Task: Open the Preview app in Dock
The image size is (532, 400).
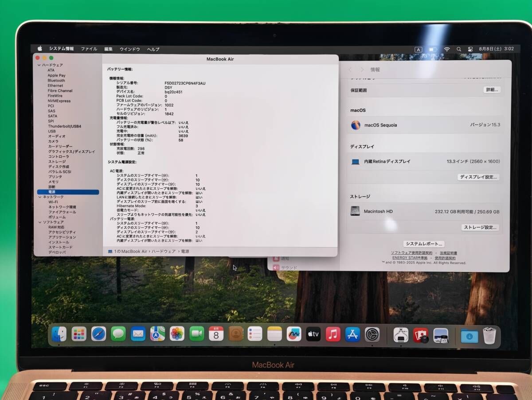Action: pos(441,335)
